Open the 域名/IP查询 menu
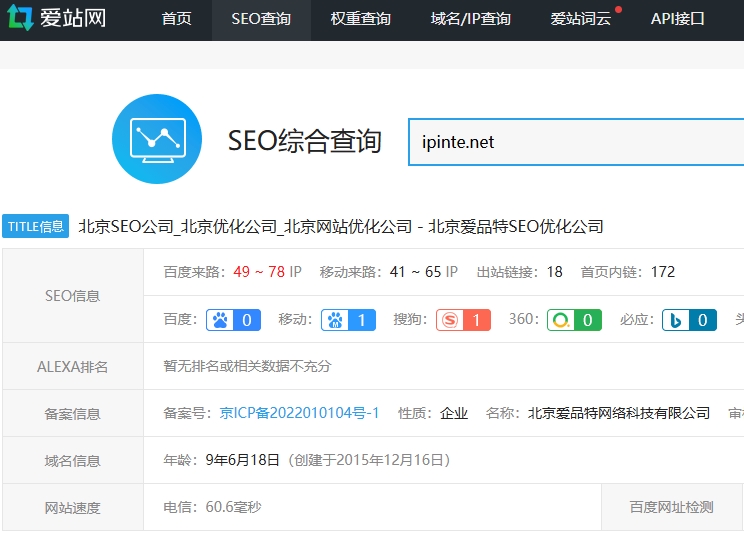Image resolution: width=744 pixels, height=533 pixels. 470,19
